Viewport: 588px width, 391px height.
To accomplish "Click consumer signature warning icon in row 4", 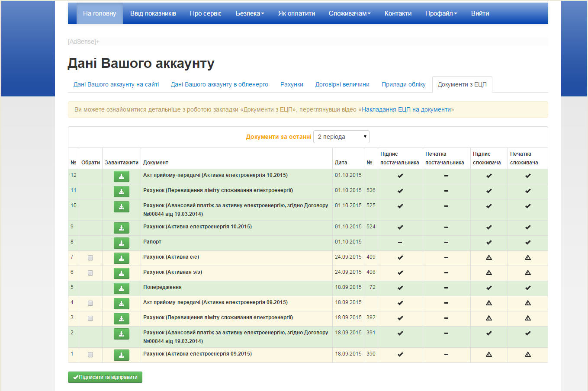I will coord(489,303).
